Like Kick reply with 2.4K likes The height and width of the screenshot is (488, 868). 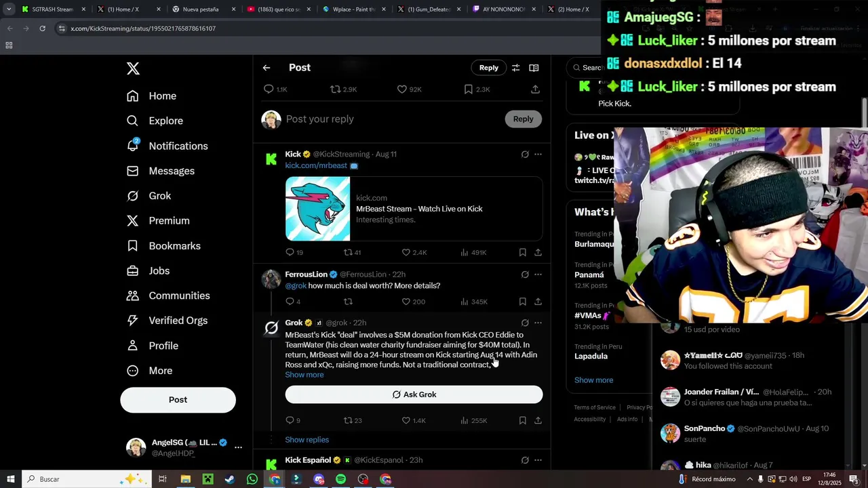[406, 252]
